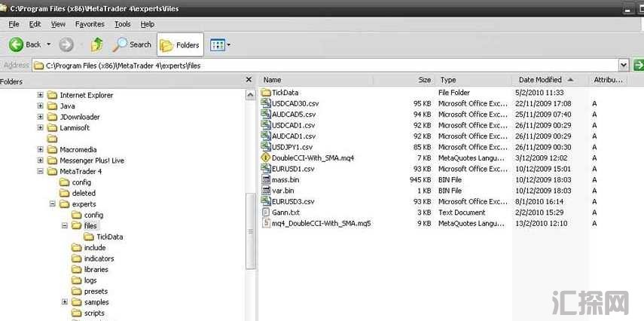This screenshot has height=321, width=644.
Task: Open the Tools menu
Action: pos(122,24)
